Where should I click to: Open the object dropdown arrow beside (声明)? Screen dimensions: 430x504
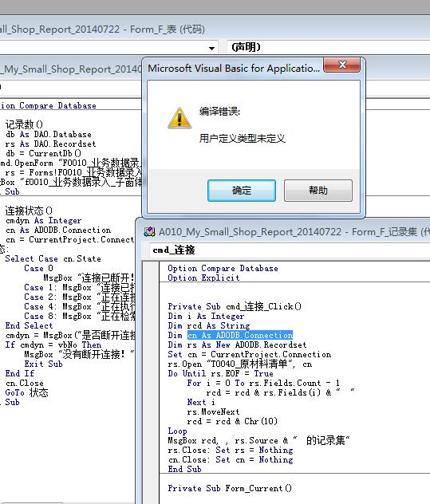click(x=211, y=48)
